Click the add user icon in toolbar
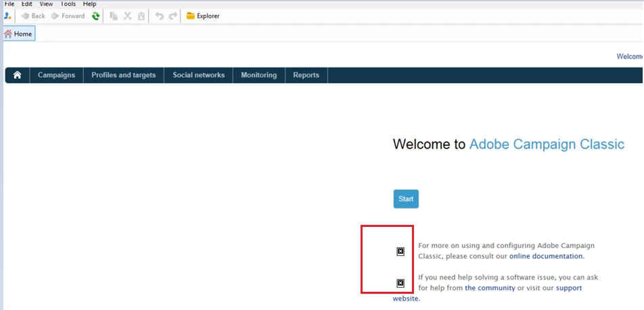Image resolution: width=644 pixels, height=310 pixels. [7, 16]
